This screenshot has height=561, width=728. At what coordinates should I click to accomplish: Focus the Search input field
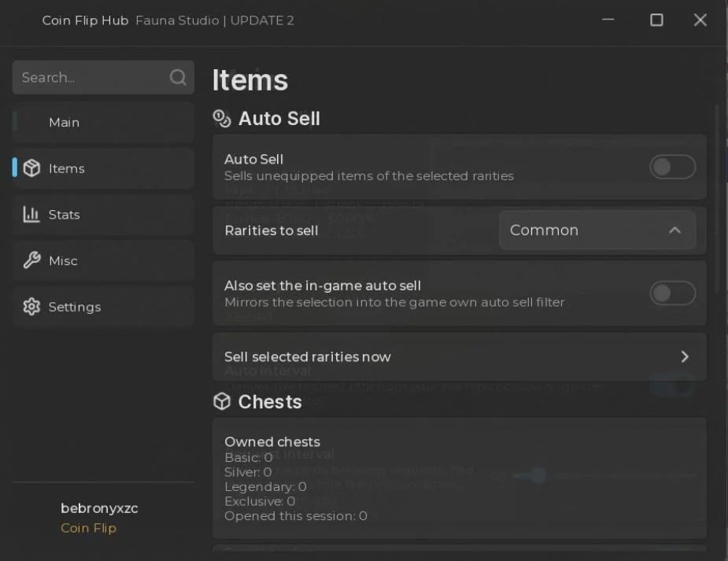pyautogui.click(x=103, y=77)
